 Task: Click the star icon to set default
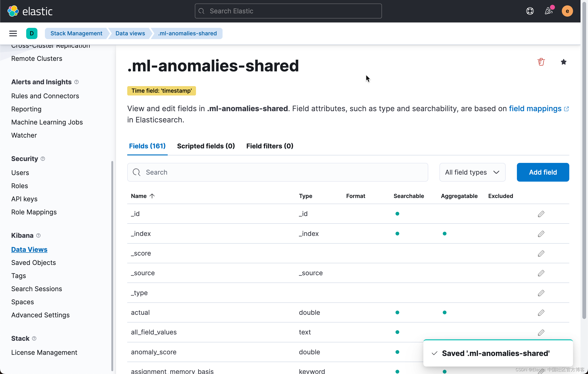[563, 62]
